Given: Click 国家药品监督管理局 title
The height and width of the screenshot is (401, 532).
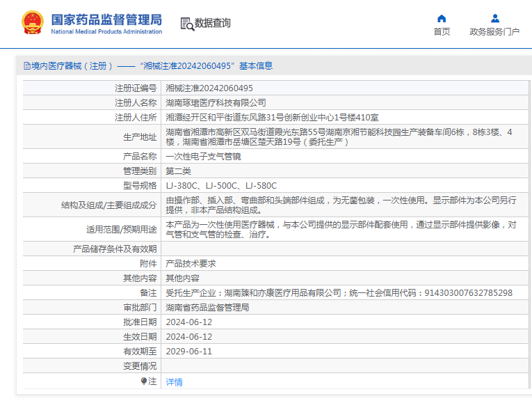Looking at the screenshot, I should click(106, 19).
